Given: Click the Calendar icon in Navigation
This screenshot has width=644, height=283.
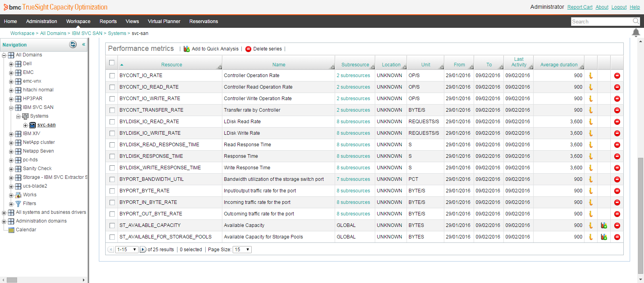Looking at the screenshot, I should click(x=11, y=230).
